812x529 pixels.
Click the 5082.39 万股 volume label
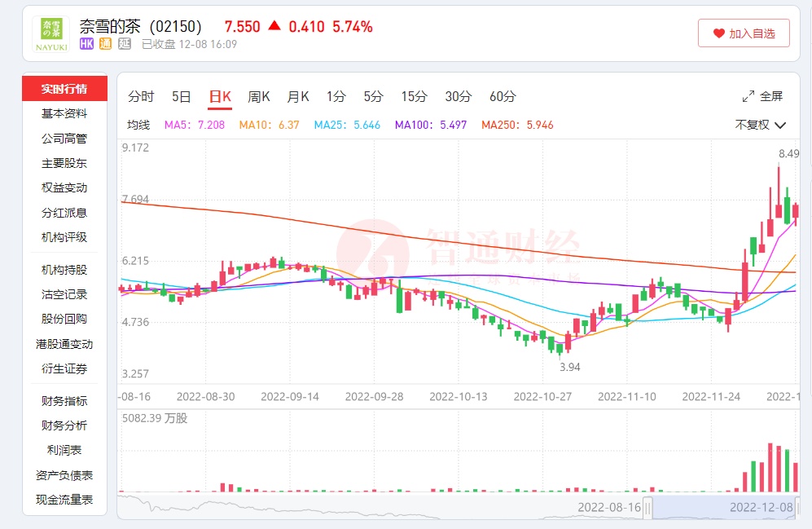tap(154, 418)
